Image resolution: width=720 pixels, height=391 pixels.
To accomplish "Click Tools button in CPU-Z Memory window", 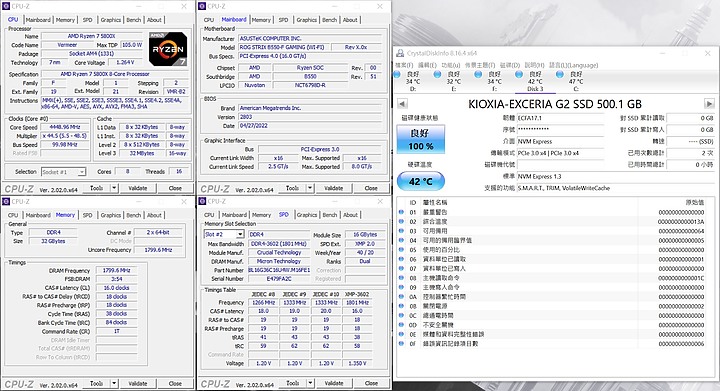I will [96, 383].
